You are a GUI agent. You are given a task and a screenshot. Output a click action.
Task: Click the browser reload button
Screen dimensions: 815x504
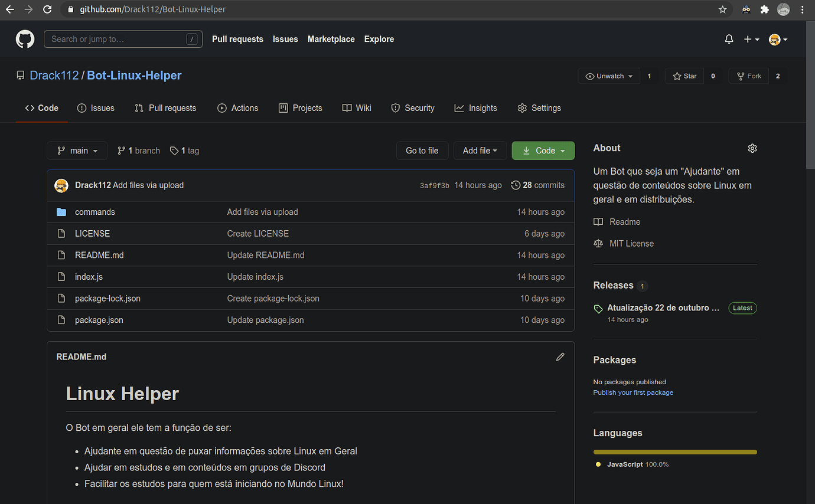(x=48, y=9)
